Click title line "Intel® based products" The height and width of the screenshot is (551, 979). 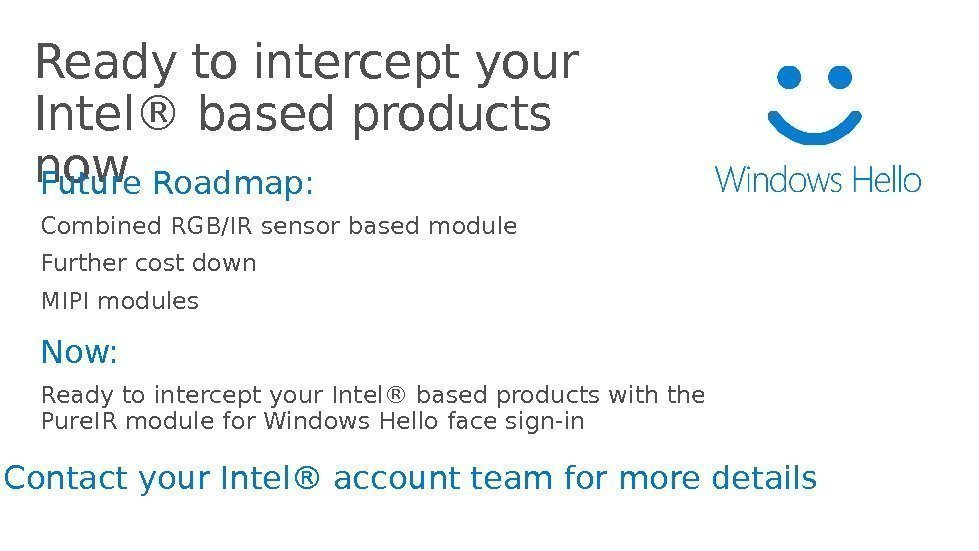click(292, 114)
